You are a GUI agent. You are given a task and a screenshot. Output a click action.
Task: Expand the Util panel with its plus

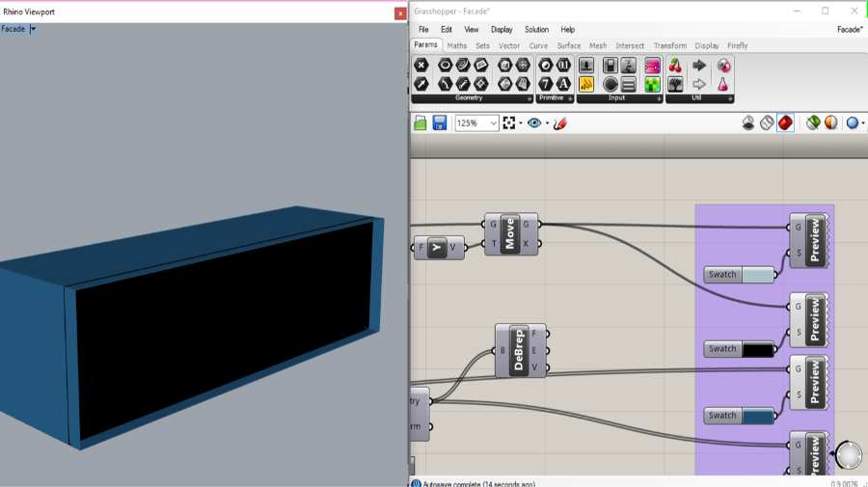pyautogui.click(x=730, y=98)
